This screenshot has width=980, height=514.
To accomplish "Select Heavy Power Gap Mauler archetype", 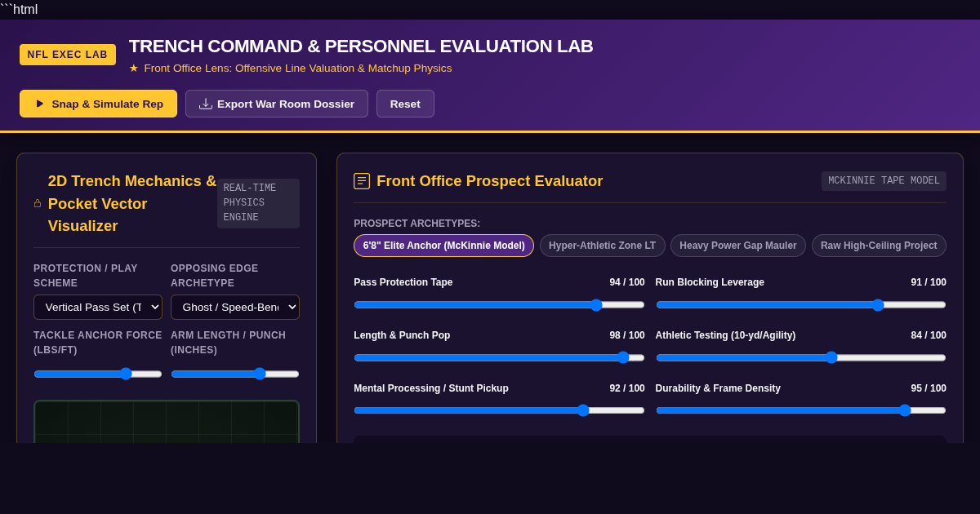I will pos(738,246).
